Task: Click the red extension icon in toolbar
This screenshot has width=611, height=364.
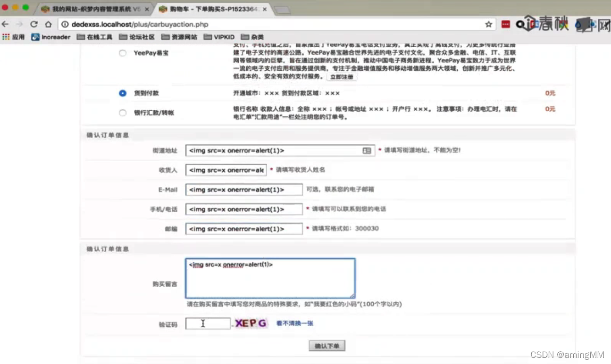Action: tap(505, 24)
